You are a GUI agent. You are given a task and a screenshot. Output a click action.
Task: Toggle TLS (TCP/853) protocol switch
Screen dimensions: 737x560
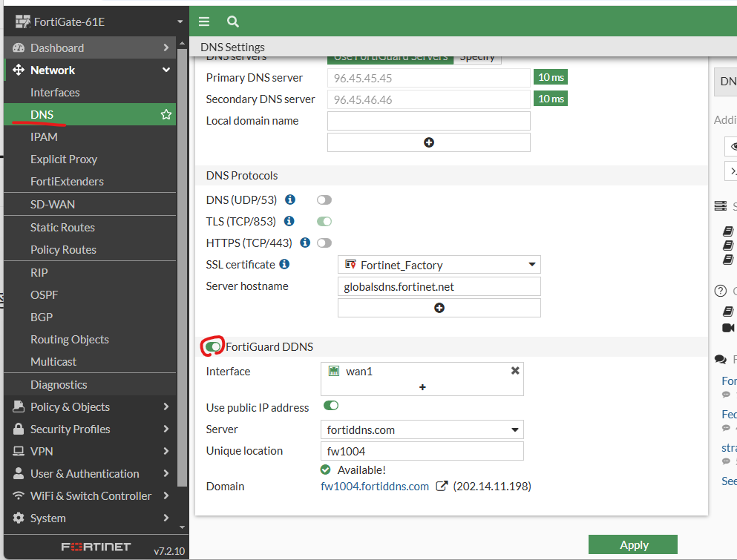point(324,221)
